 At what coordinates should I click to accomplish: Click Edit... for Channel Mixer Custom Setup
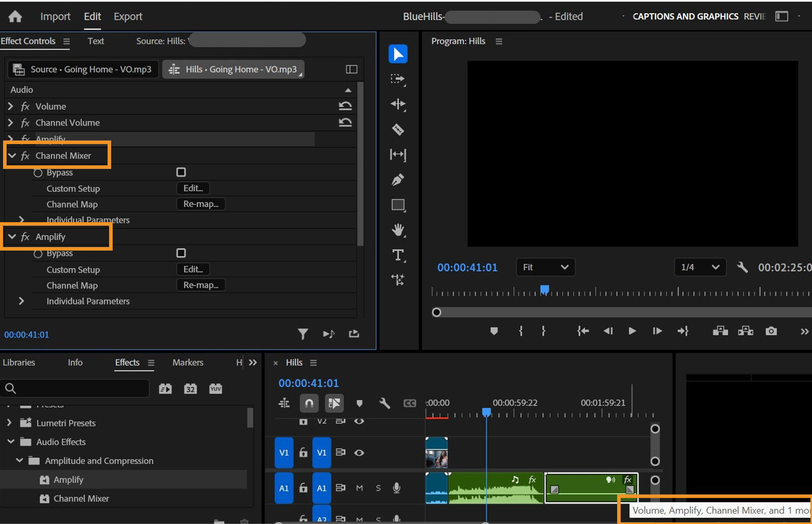click(x=192, y=188)
